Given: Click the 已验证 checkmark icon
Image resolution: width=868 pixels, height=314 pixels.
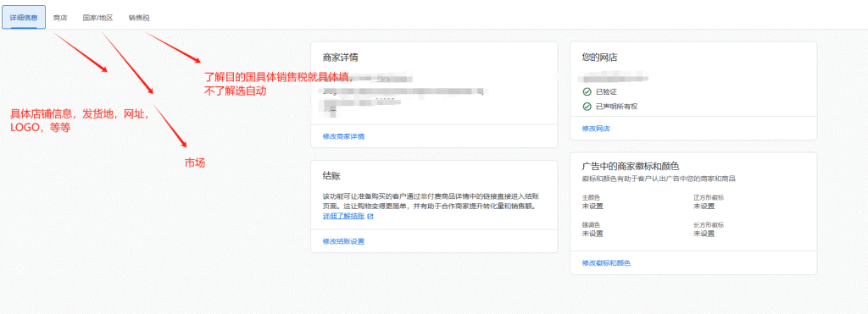Looking at the screenshot, I should [587, 91].
